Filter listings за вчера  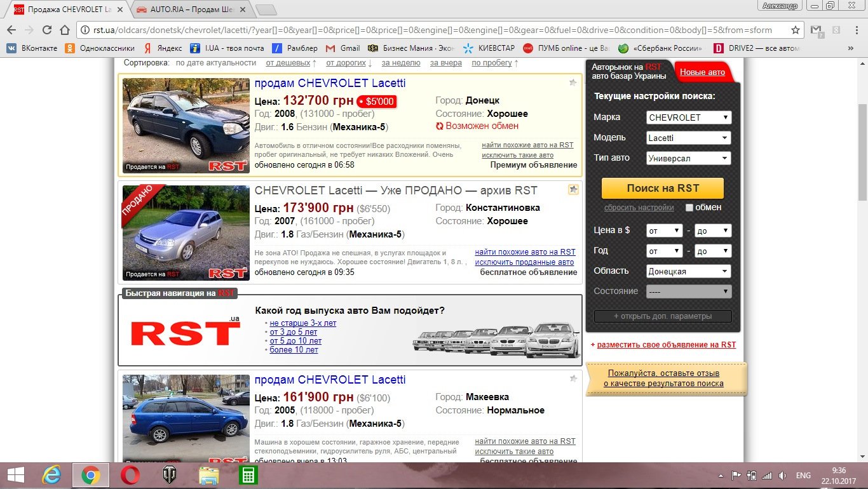click(x=446, y=63)
